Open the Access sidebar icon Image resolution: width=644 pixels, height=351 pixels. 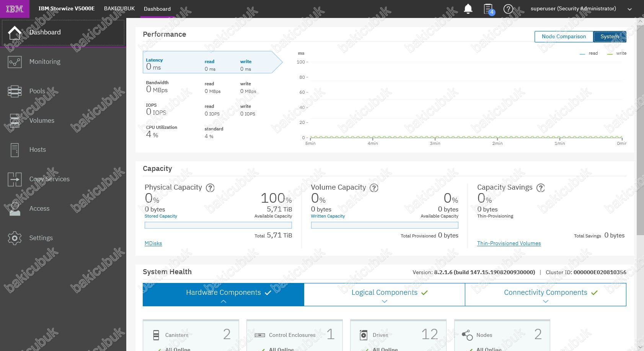click(15, 209)
